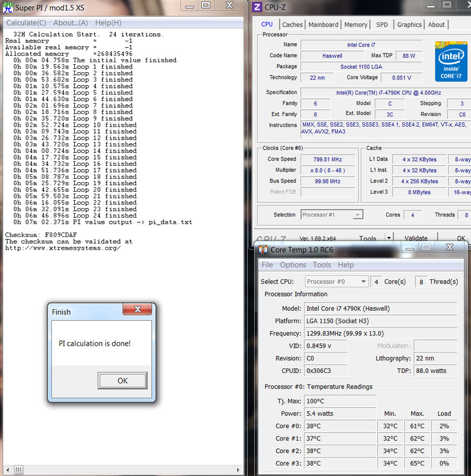This screenshot has width=471, height=476.
Task: Open the Calculate(C) menu in Super PI
Action: pyautogui.click(x=26, y=23)
